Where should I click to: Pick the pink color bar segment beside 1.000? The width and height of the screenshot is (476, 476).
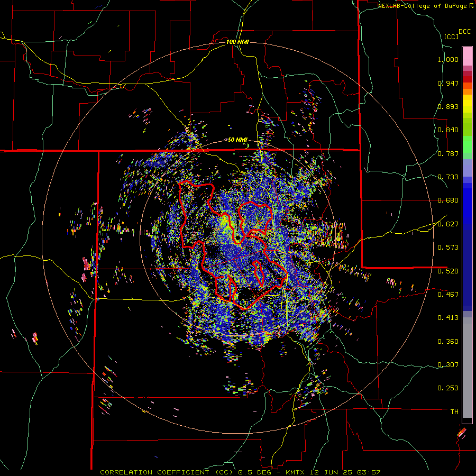[x=467, y=57]
